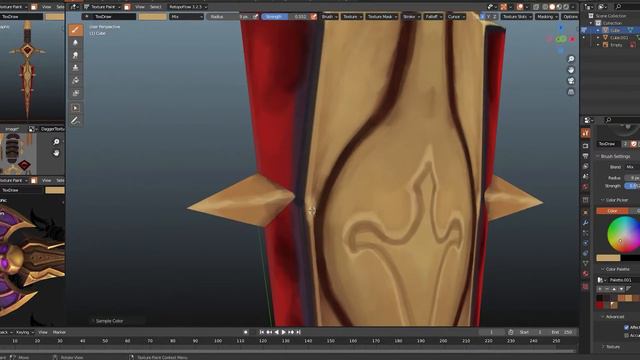The width and height of the screenshot is (640, 360).
Task: Click the pan hand icon in the image editor
Action: 56,153
